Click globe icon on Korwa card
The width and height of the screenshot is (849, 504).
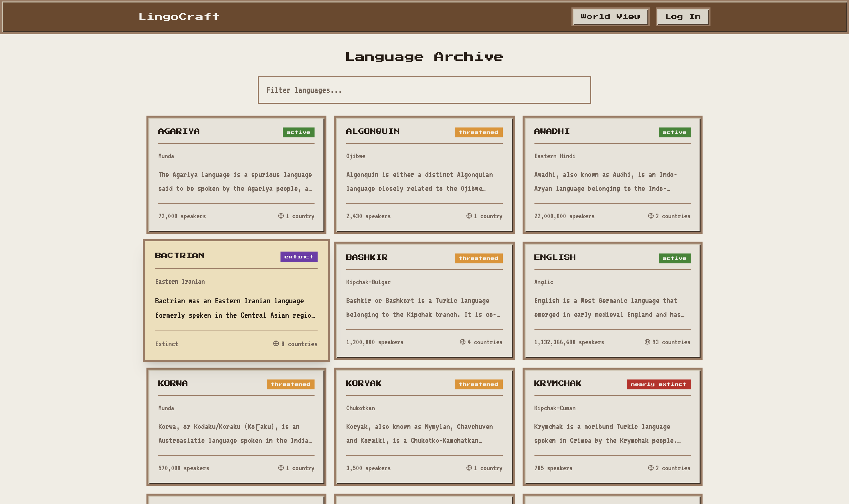(281, 468)
